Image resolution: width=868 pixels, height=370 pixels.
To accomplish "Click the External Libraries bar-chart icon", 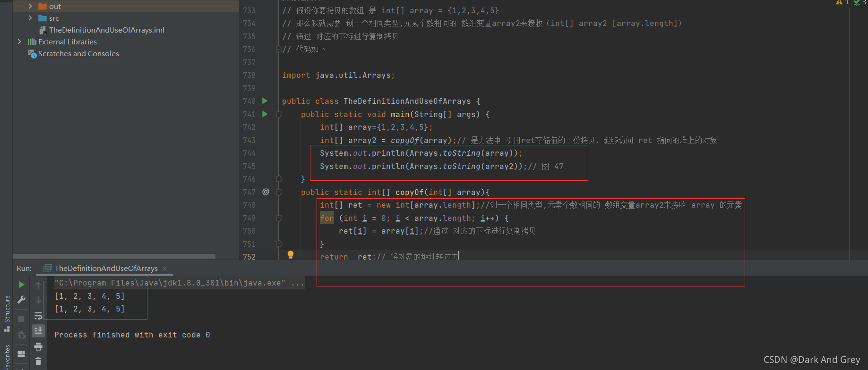I will tap(32, 42).
